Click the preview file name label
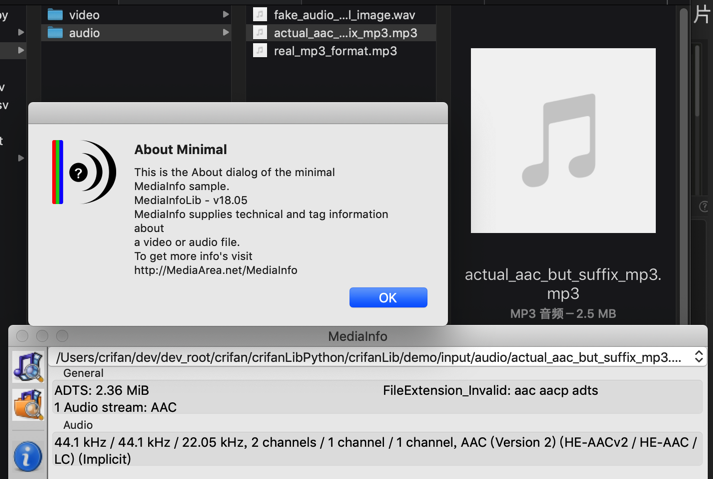Viewport: 713px width, 479px height. click(x=563, y=284)
